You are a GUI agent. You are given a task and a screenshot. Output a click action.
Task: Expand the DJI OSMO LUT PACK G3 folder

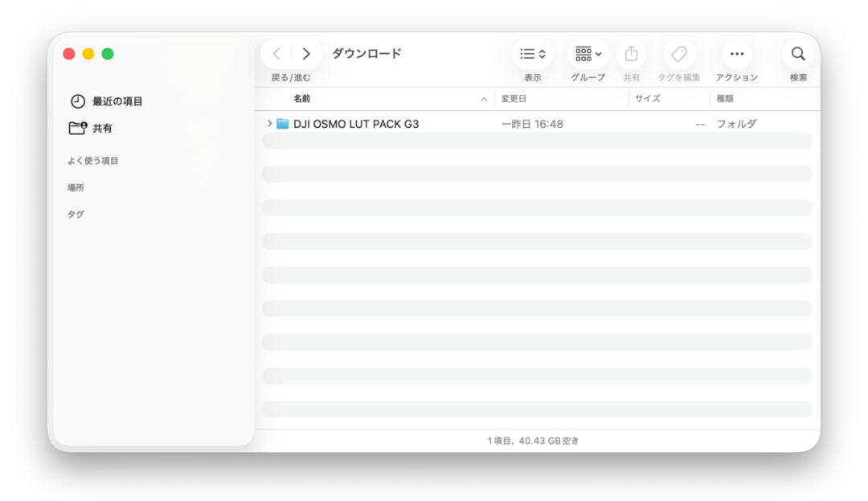(269, 124)
